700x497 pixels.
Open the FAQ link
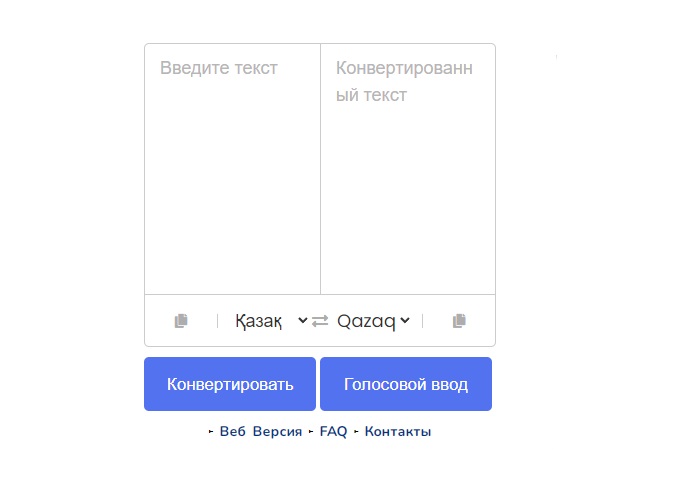point(333,431)
